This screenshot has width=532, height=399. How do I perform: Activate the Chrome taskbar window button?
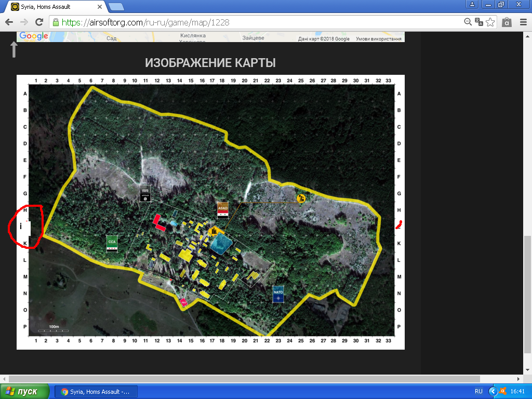click(x=96, y=392)
